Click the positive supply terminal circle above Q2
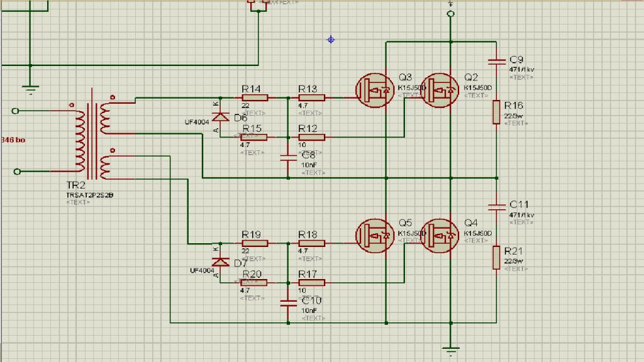 click(450, 14)
